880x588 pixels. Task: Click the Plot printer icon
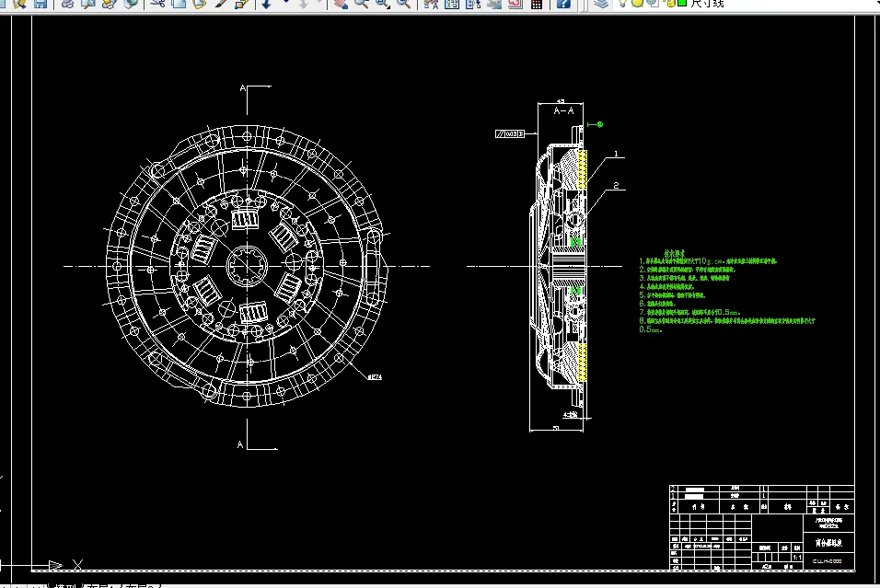pos(67,4)
